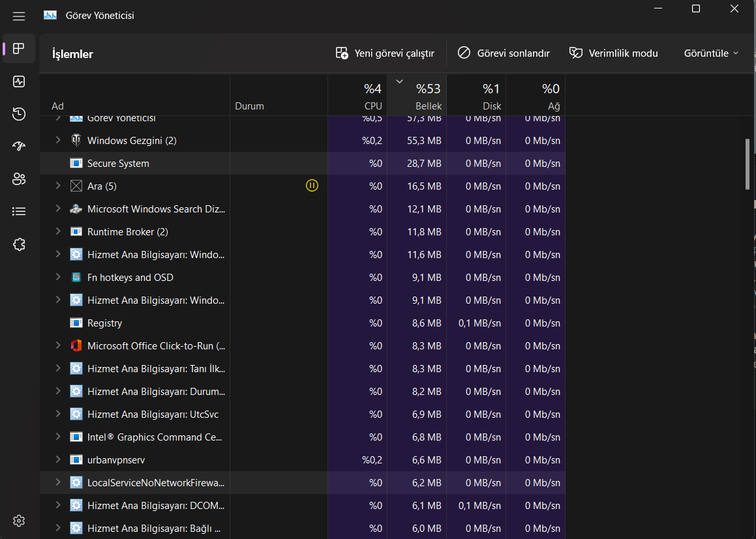
Task: Open the hamburger navigation menu
Action: coord(19,16)
